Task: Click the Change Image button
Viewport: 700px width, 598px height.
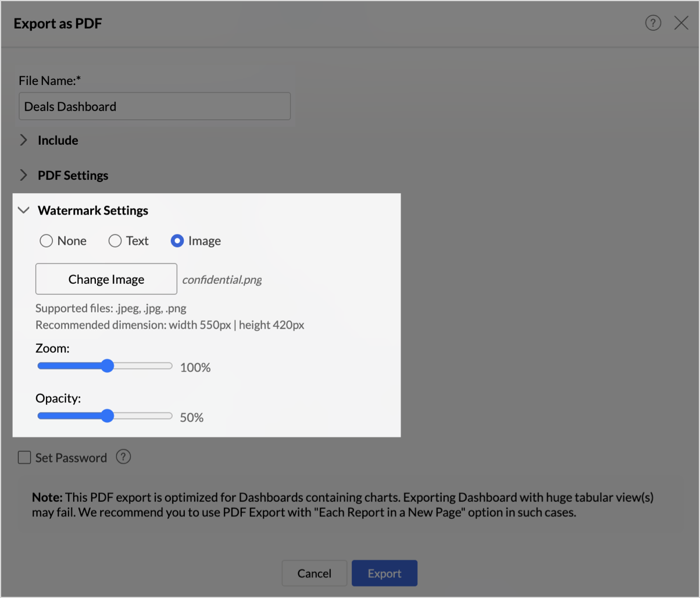Action: tap(106, 279)
